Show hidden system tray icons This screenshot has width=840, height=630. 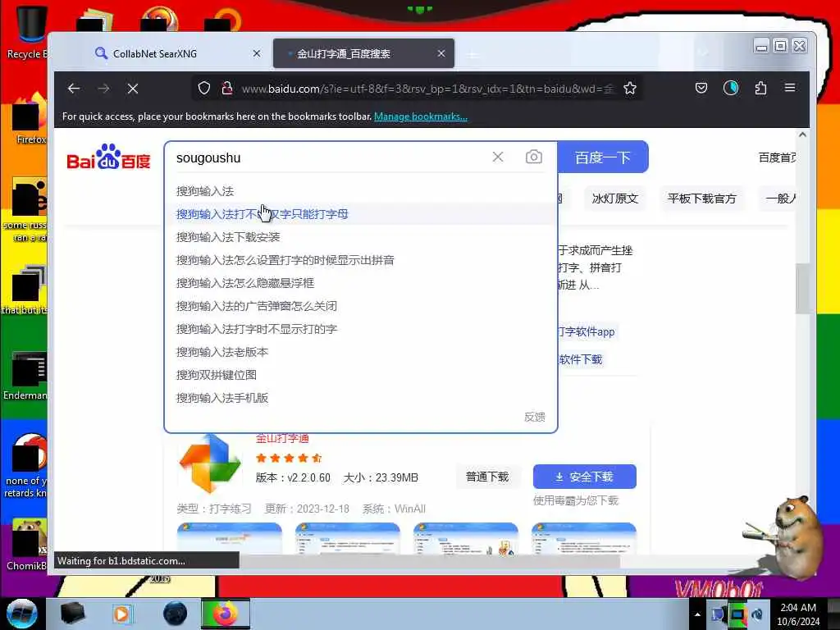(697, 614)
